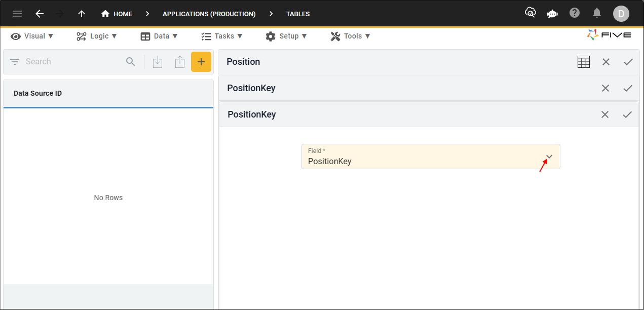644x310 pixels.
Task: Save the PositionKey entry via checkmark
Action: pos(628,88)
